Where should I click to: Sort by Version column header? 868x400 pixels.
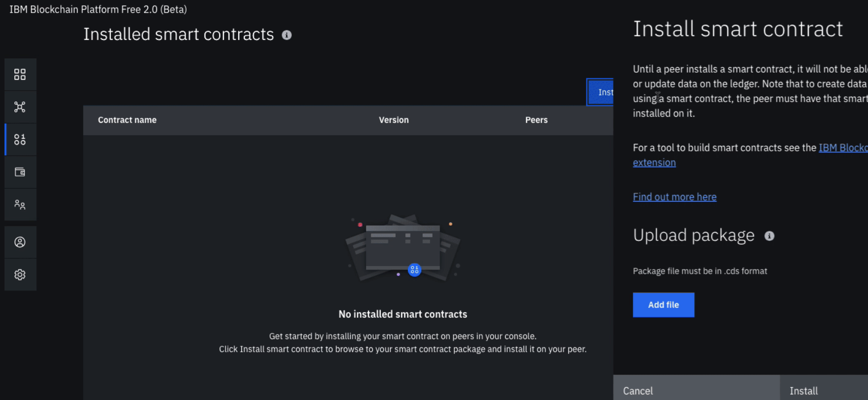(394, 120)
